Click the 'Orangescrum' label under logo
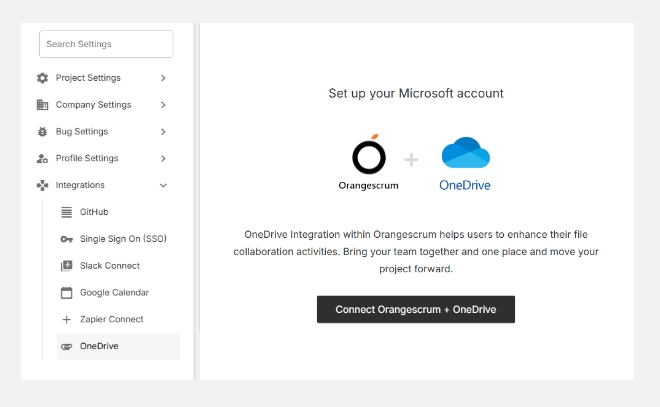The width and height of the screenshot is (660, 407). click(x=368, y=186)
